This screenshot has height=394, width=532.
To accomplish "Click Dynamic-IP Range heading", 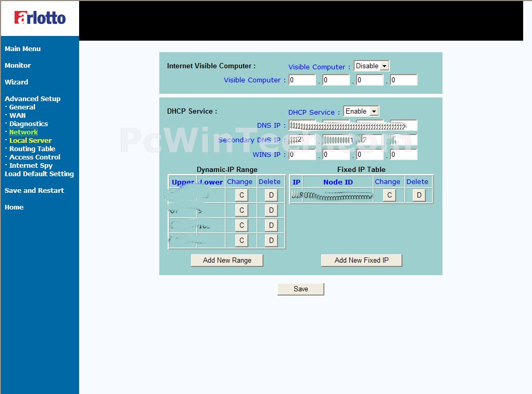I will 227,169.
